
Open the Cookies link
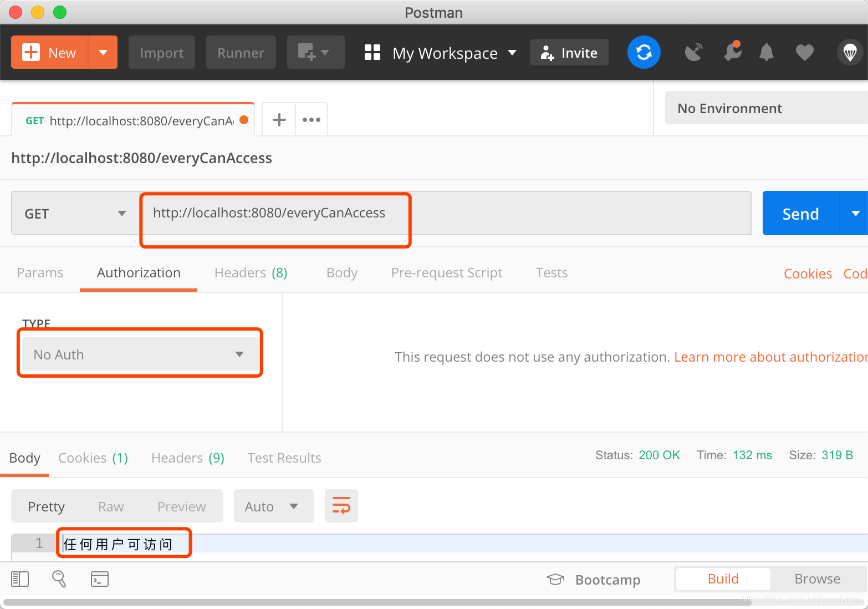(808, 273)
